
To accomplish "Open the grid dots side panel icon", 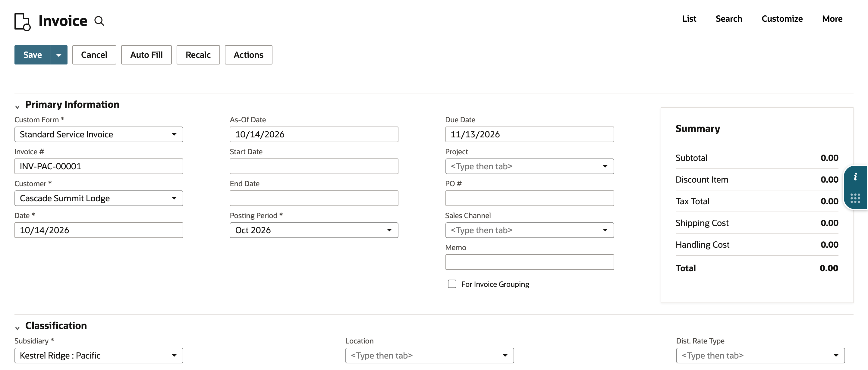I will 855,198.
